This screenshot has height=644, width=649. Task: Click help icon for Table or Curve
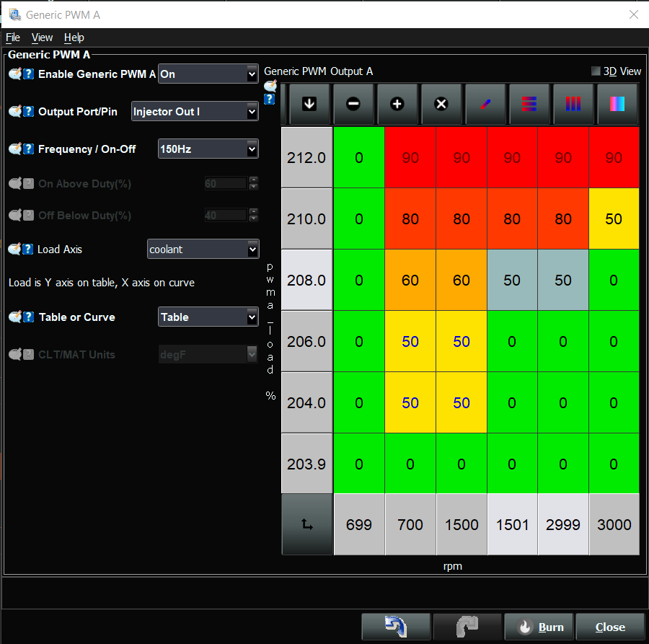(28, 317)
